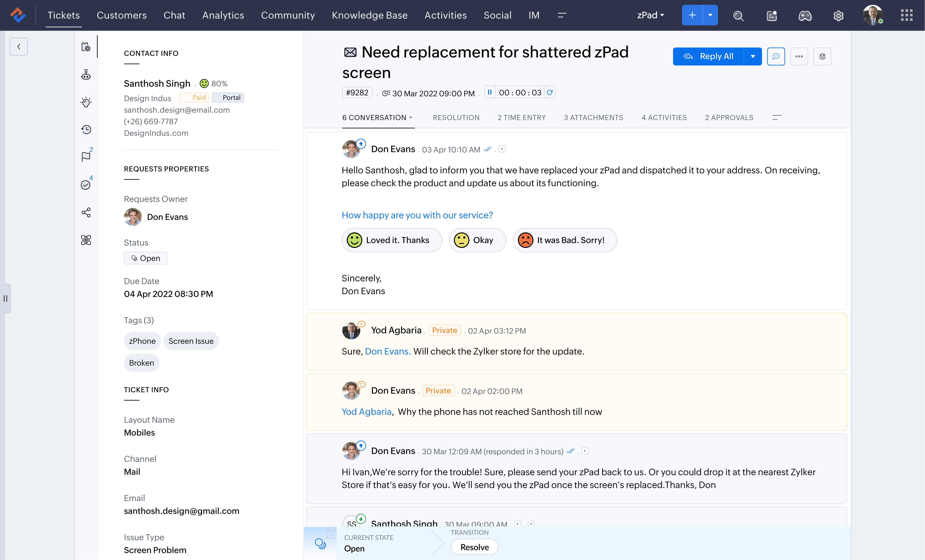925x560 pixels.
Task: Reset the ticket timer refresh control
Action: point(550,92)
